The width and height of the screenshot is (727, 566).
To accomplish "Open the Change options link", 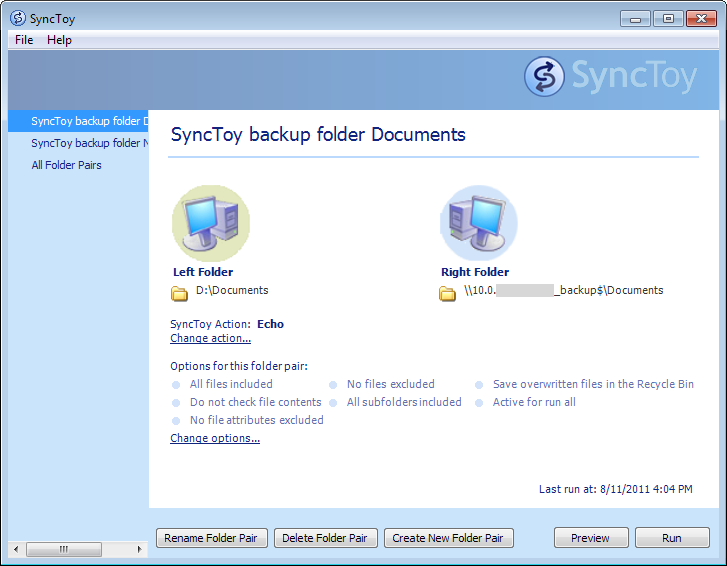I will click(215, 438).
